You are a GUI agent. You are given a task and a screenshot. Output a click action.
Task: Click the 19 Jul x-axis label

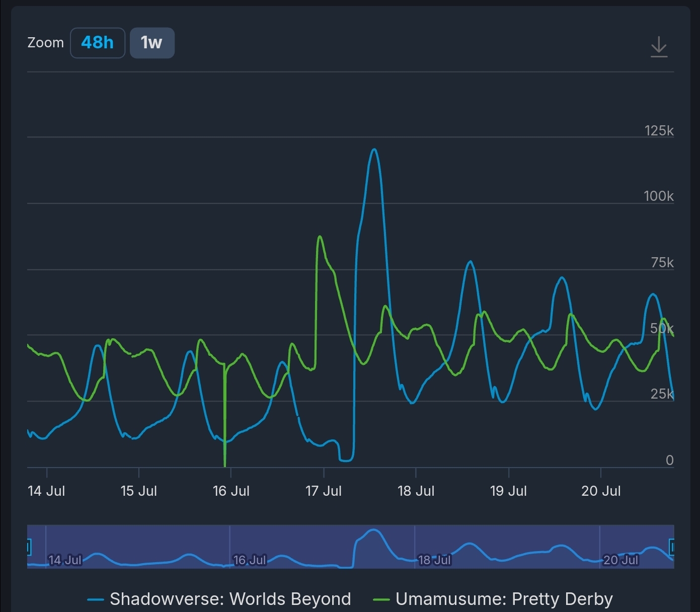pyautogui.click(x=508, y=491)
